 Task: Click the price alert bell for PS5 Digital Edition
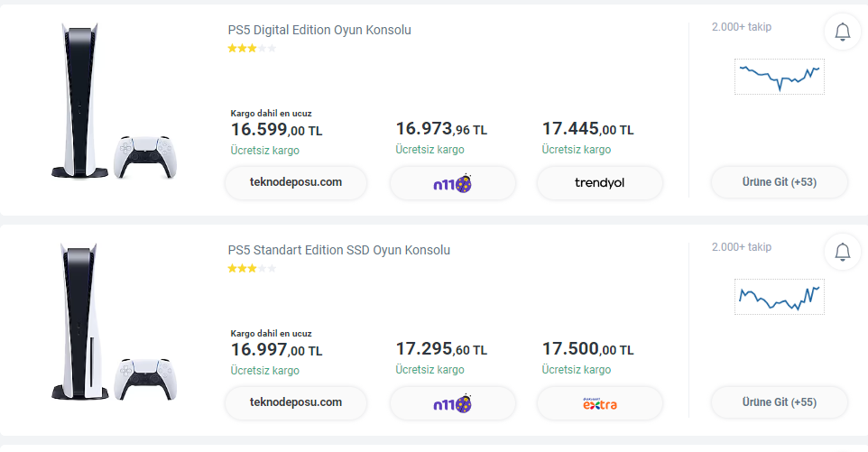pyautogui.click(x=843, y=32)
